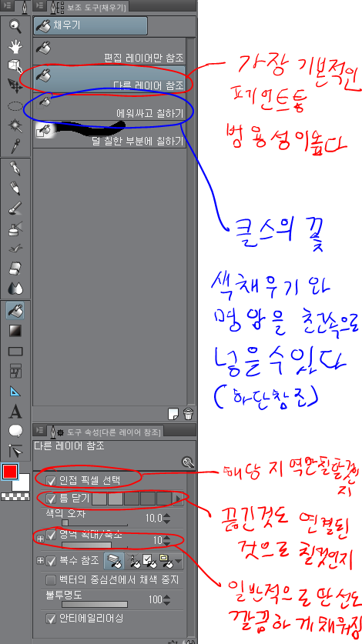The height and width of the screenshot is (644, 362).
Task: Click sub tool list vertical scrollbar
Action: tap(191, 222)
